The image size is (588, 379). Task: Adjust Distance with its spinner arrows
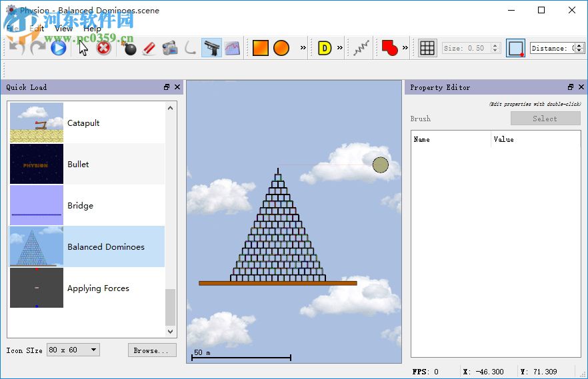tap(579, 48)
